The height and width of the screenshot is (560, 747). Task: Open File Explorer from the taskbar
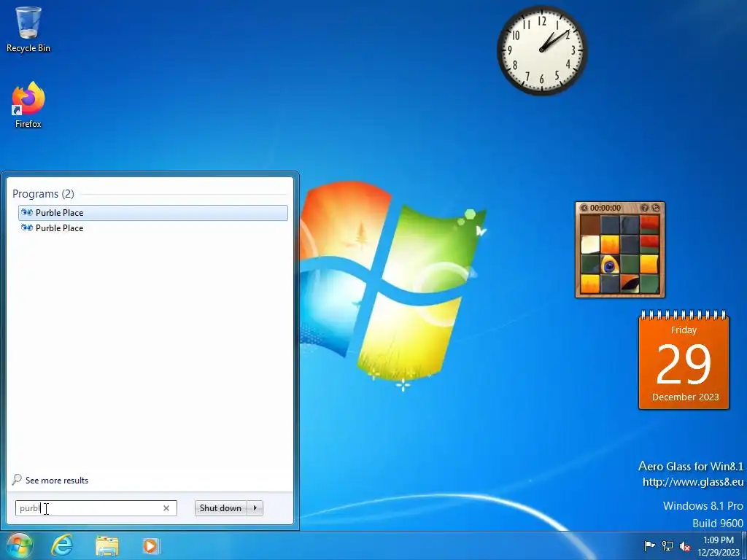click(x=107, y=545)
